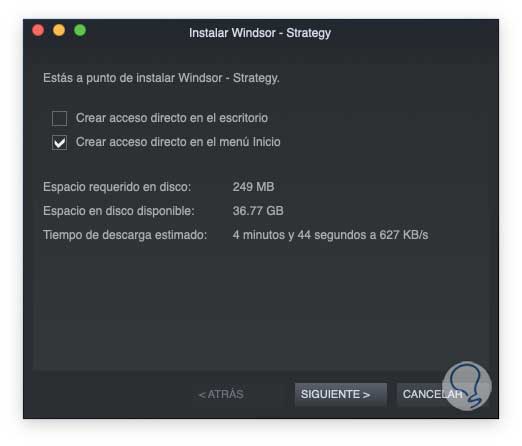
Task: Continue with the SIGUIENTE > button
Action: coord(341,394)
